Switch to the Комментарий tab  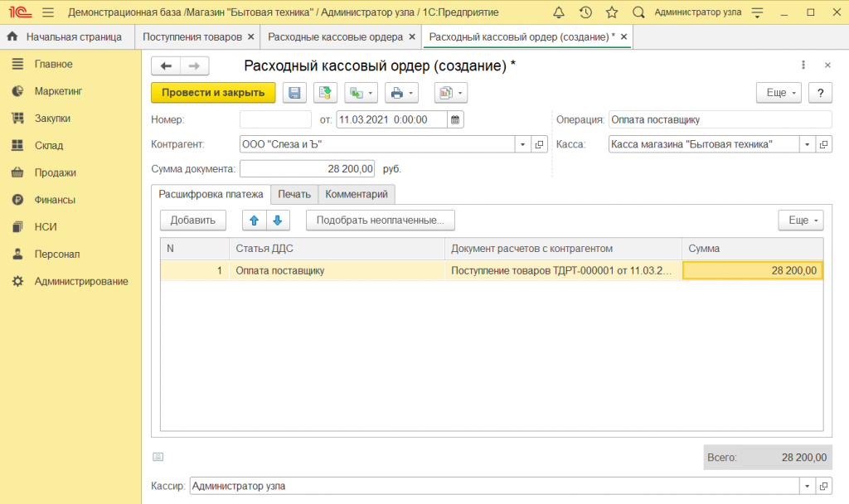pyautogui.click(x=357, y=194)
